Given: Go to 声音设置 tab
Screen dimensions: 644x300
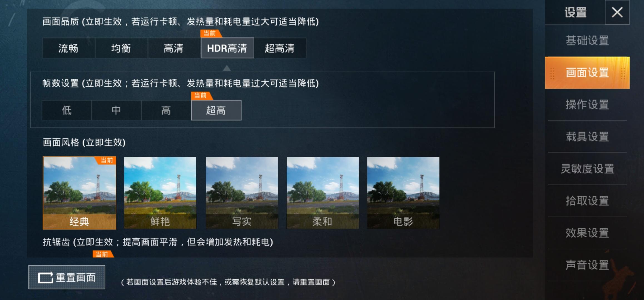Looking at the screenshot, I should pyautogui.click(x=587, y=265).
